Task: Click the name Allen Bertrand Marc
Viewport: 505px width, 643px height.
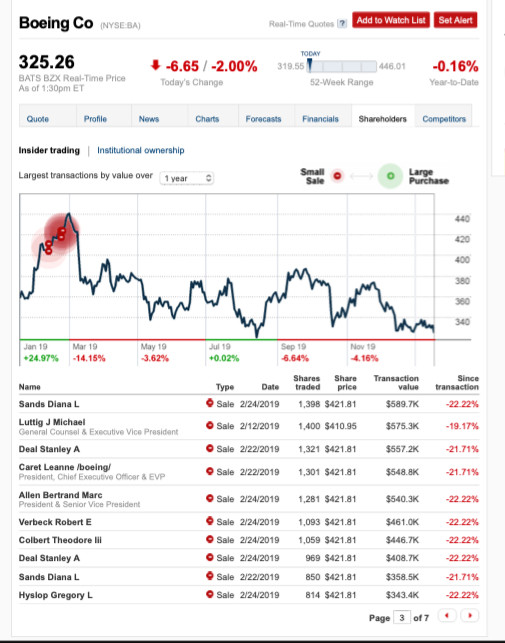Action: pos(60,495)
